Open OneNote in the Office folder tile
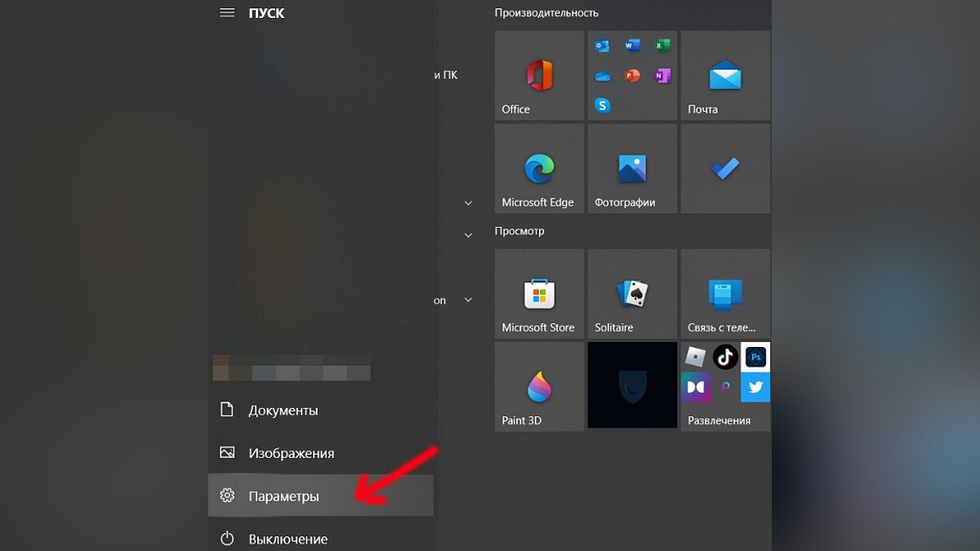980x551 pixels. (x=662, y=76)
